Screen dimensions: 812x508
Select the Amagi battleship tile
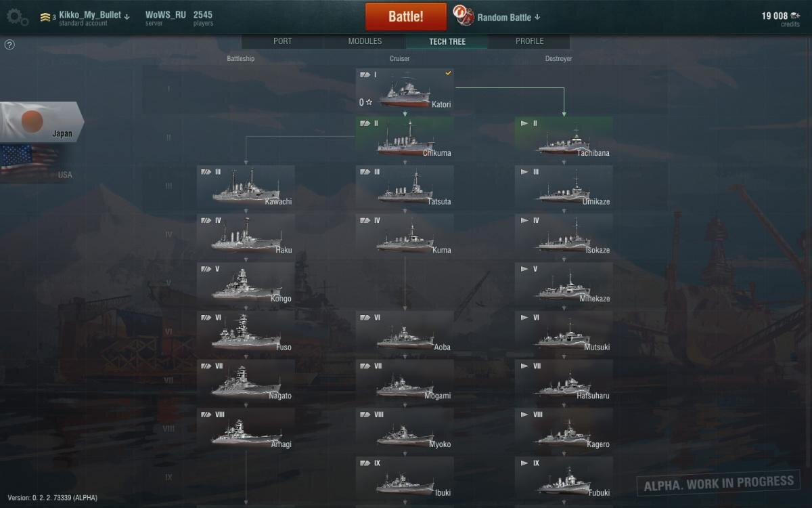tap(246, 429)
